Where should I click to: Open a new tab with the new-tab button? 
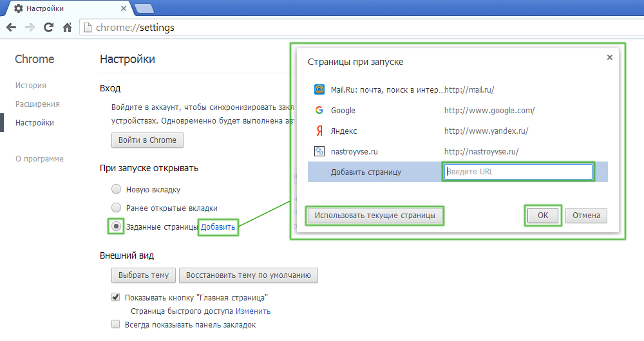coord(144,8)
